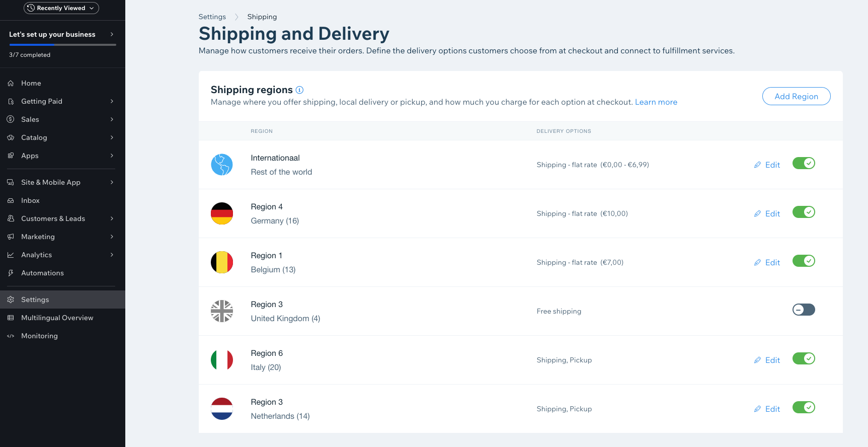Turn off the Netherlands region toggle

click(803, 407)
